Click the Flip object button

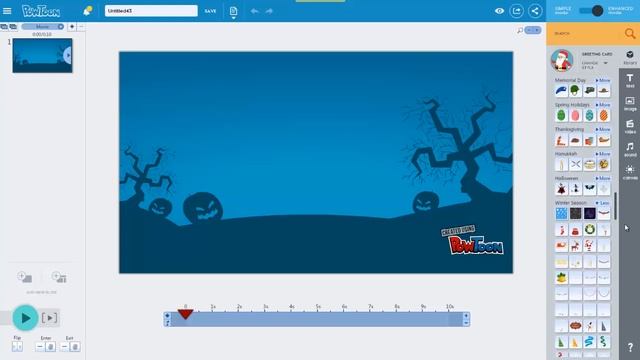coord(17,347)
